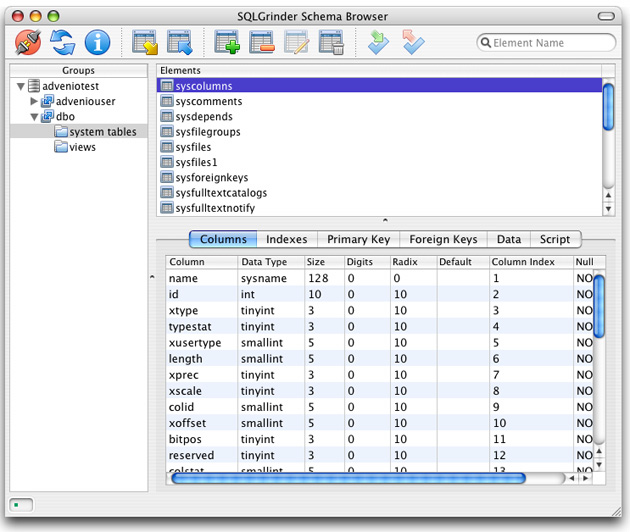Switch to the Columns tab

(223, 239)
